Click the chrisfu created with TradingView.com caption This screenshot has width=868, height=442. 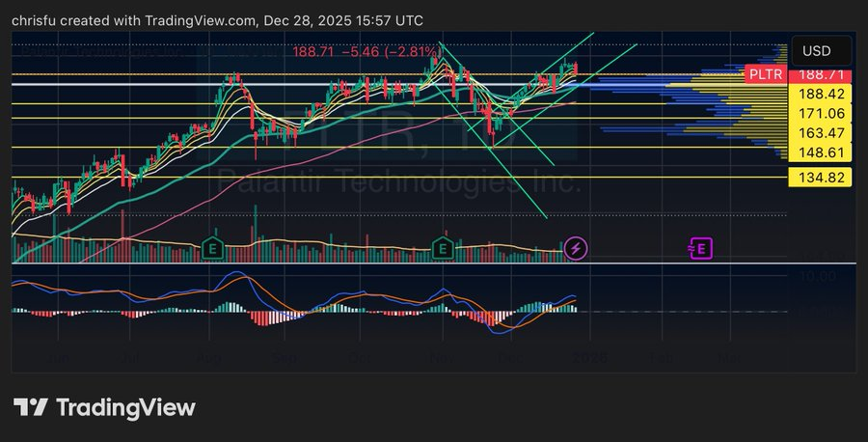pos(217,20)
